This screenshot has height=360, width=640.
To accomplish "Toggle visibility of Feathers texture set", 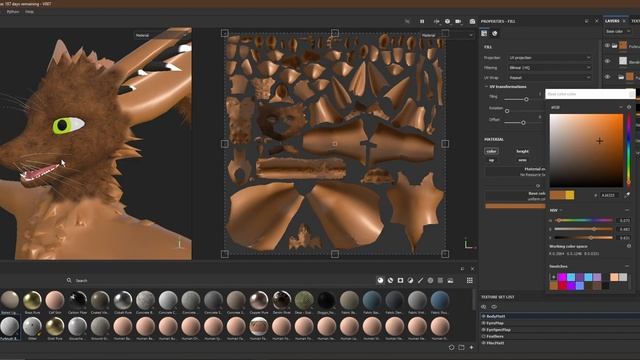I will 484,336.
